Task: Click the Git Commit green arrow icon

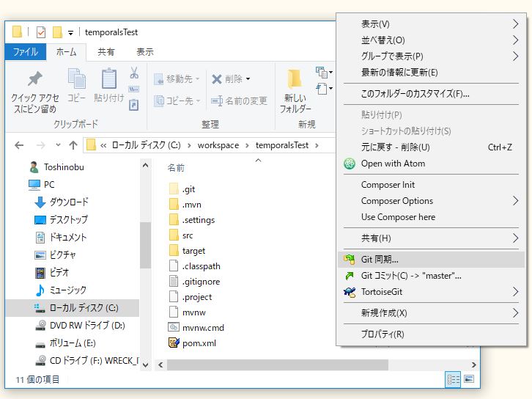Action: pos(349,276)
